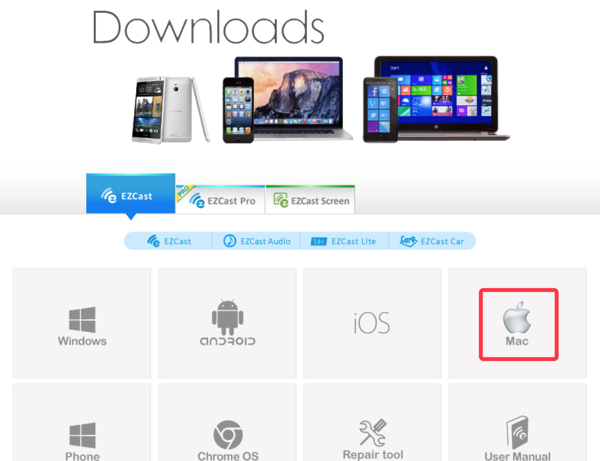Choose the iOS download tile
Image resolution: width=600 pixels, height=461 pixels.
pyautogui.click(x=372, y=323)
